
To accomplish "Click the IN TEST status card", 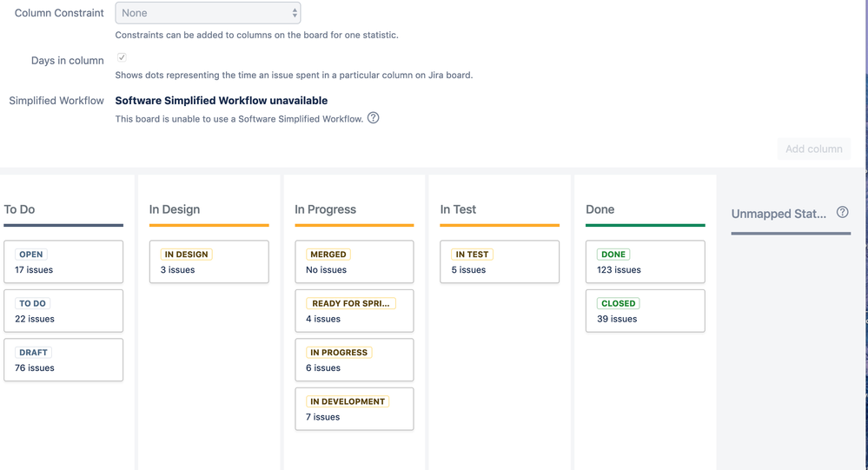I will click(500, 261).
